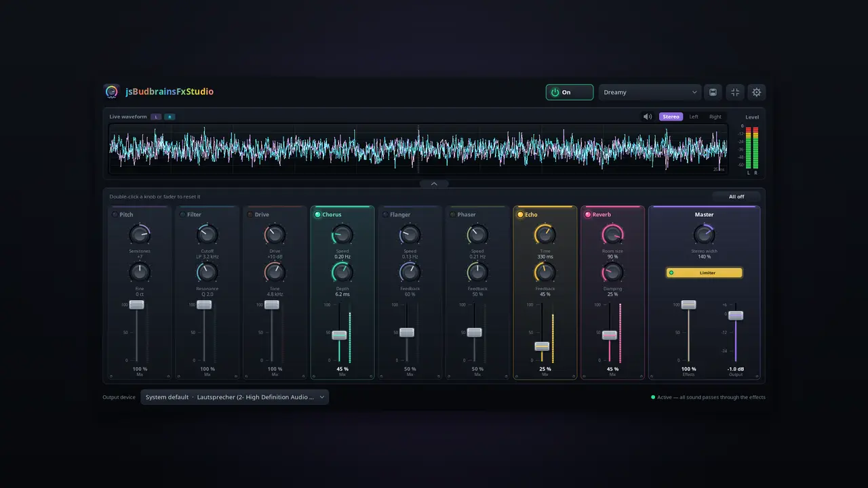Click the Chorus Mix fader handle

(340, 335)
